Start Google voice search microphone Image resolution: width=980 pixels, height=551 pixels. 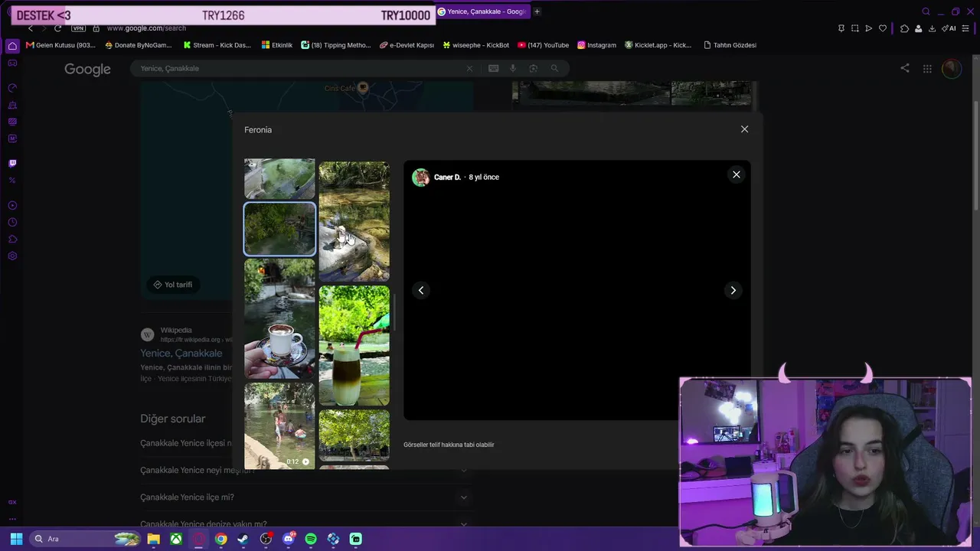(513, 68)
